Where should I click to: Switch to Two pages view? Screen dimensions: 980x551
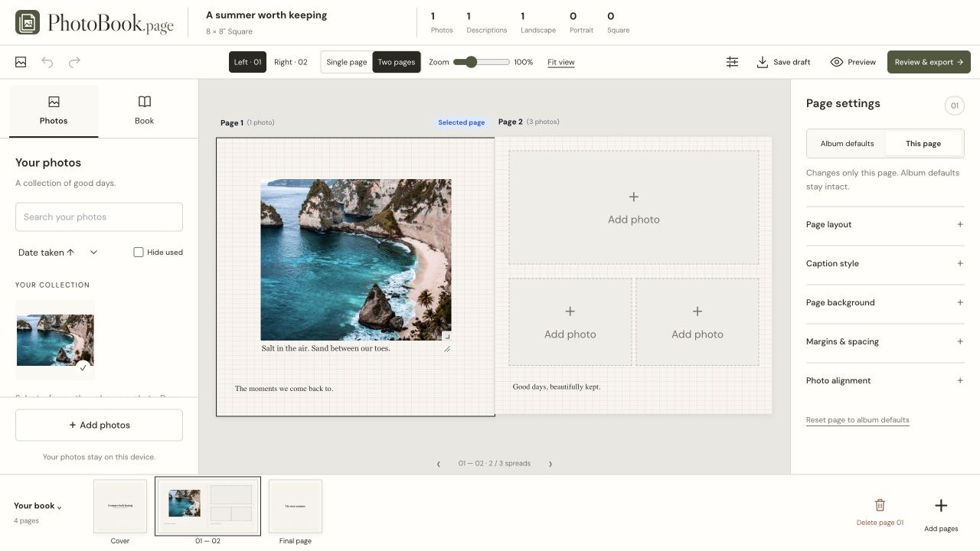click(x=397, y=62)
